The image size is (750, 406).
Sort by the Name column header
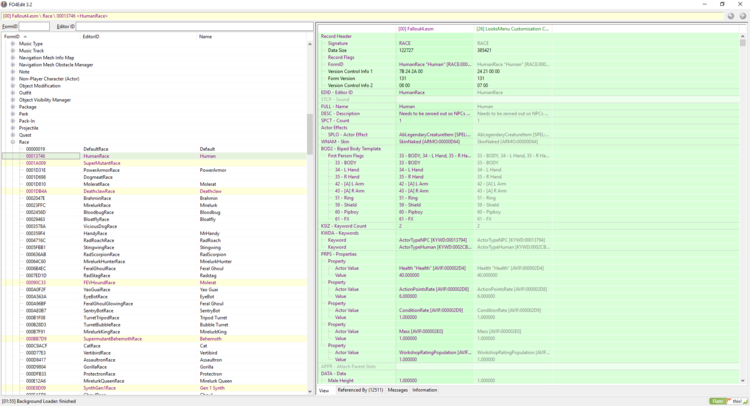tap(251, 36)
